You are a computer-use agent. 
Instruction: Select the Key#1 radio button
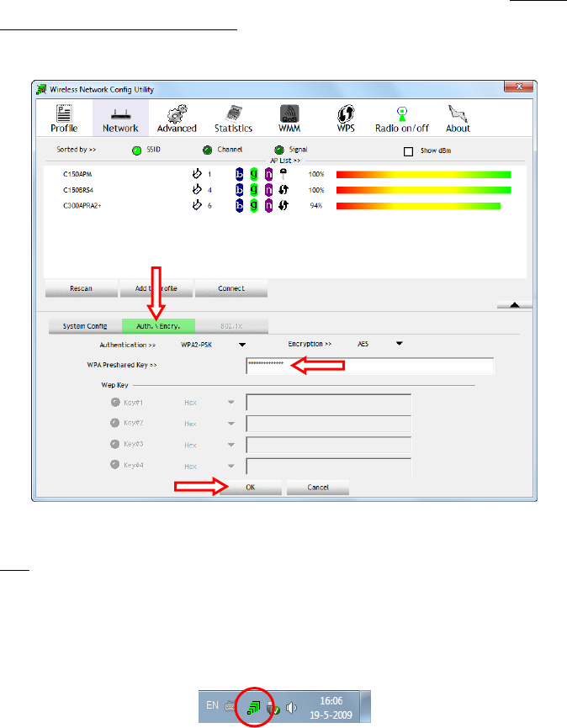[x=115, y=402]
